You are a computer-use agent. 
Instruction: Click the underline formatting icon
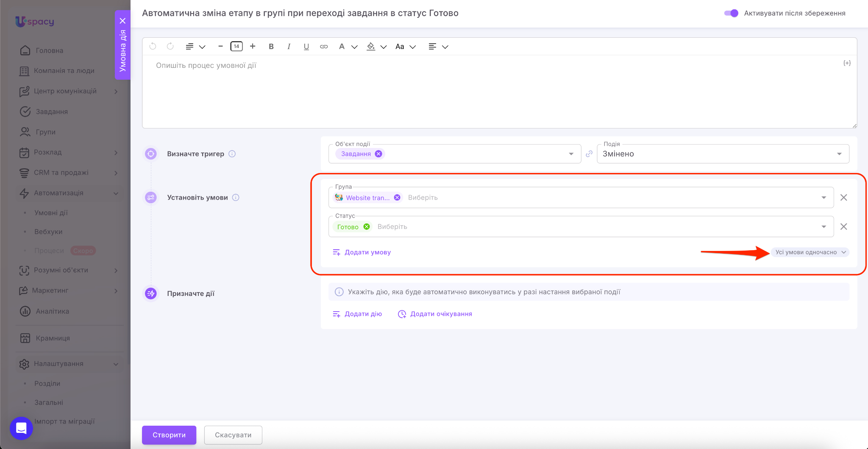coord(306,47)
